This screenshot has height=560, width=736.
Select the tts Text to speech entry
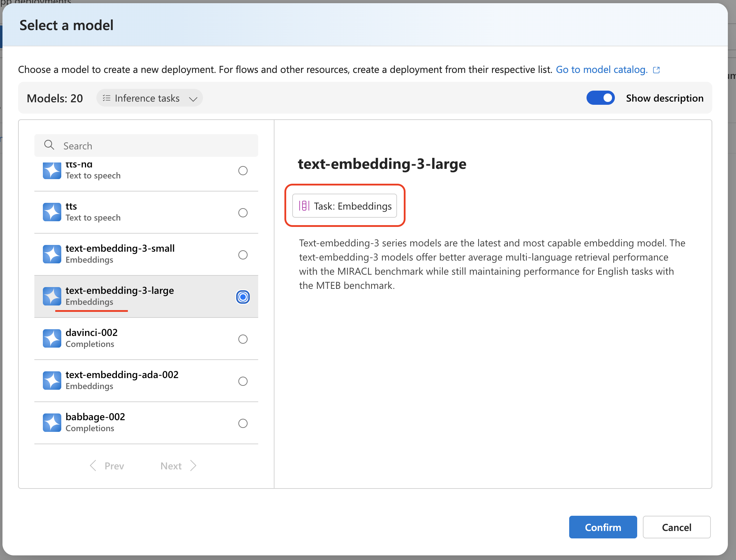(x=93, y=212)
